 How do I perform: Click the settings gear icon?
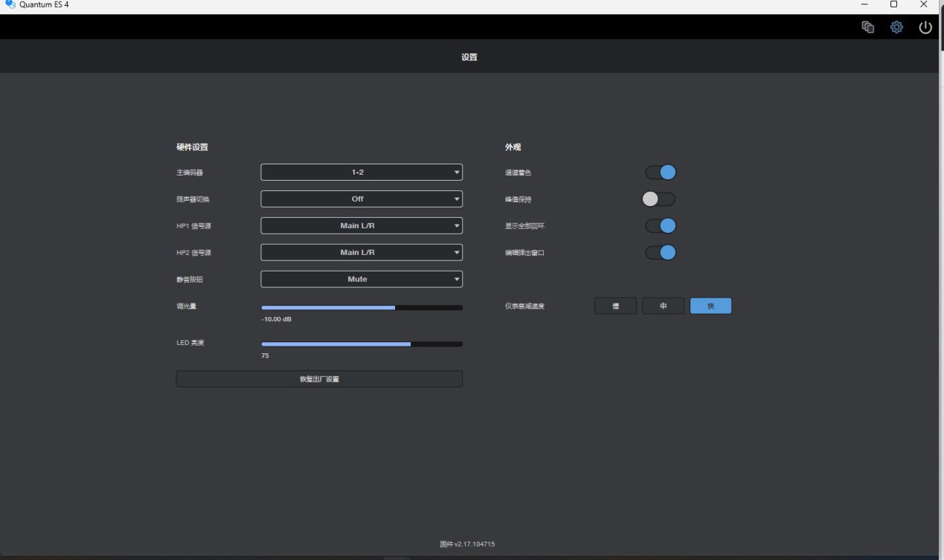click(896, 28)
